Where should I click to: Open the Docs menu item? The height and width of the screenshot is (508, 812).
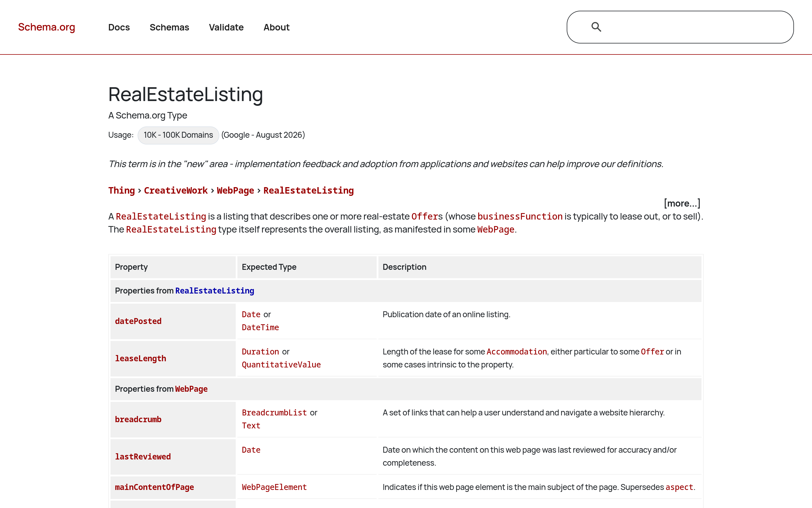119,27
